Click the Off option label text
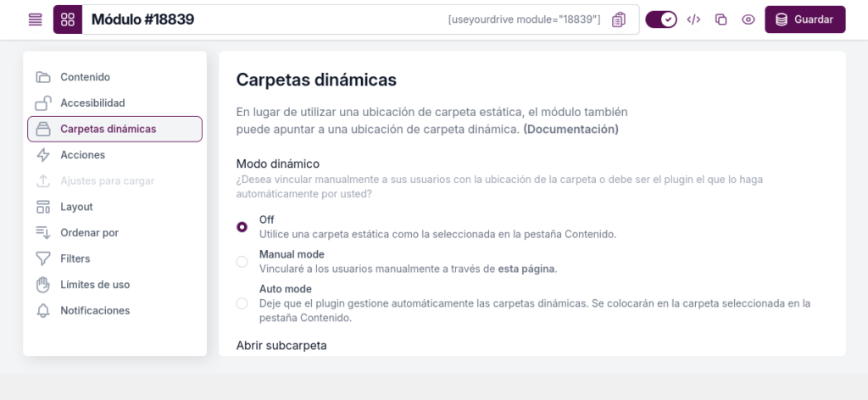 267,219
